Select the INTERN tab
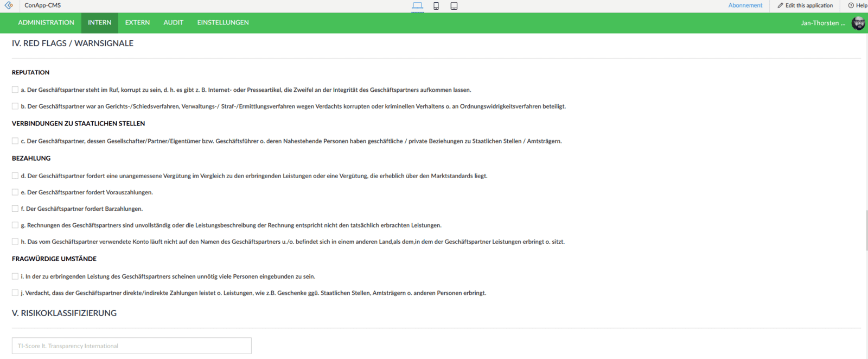Image resolution: width=868 pixels, height=359 pixels. tap(100, 23)
